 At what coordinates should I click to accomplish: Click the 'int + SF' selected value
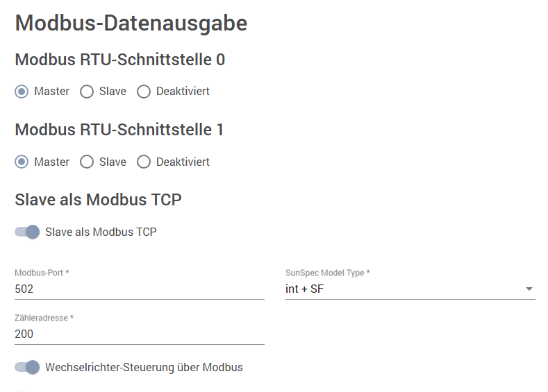(x=304, y=289)
